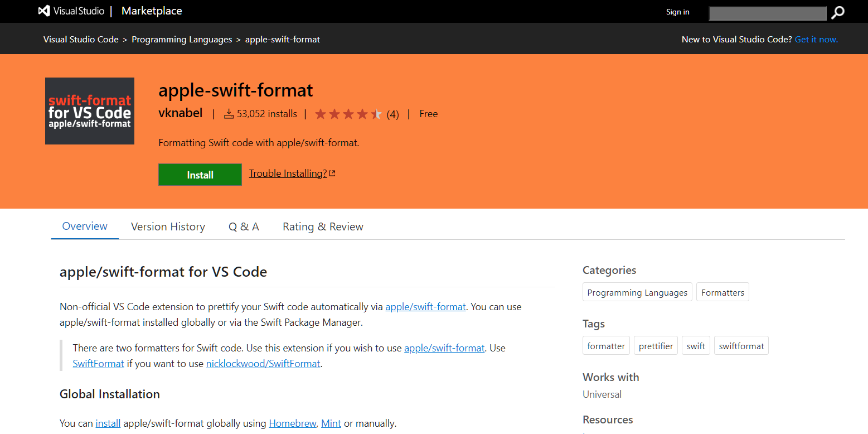Click the install link under Global Installation
Screen dimensions: 868x434
(x=108, y=423)
